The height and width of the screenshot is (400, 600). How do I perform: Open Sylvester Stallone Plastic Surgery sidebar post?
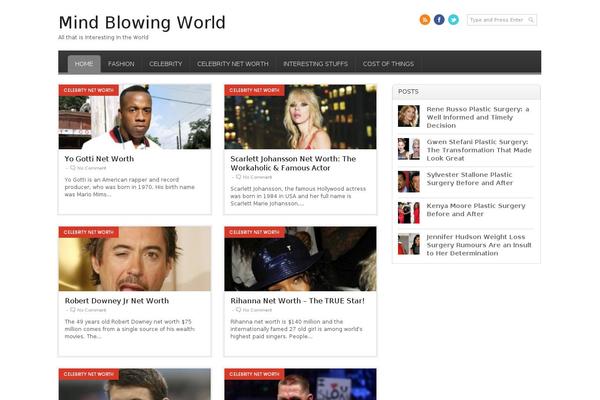coord(470,179)
